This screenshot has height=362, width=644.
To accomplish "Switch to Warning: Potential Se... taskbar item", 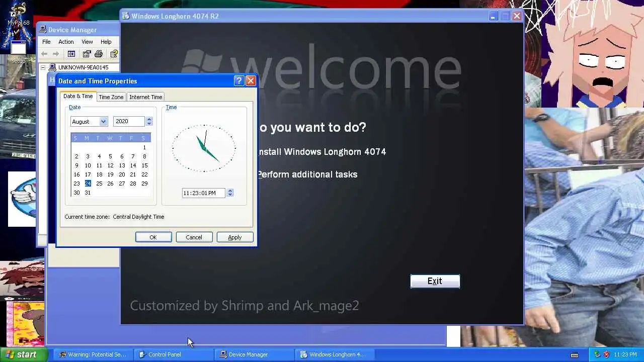I will [x=93, y=354].
